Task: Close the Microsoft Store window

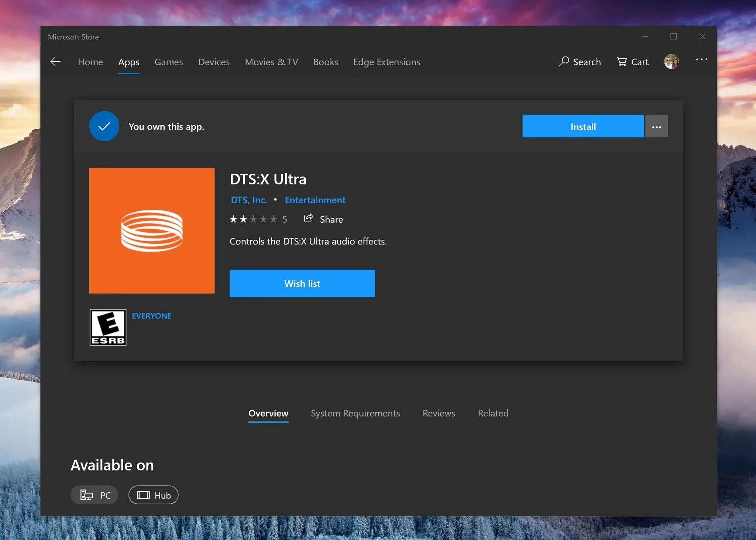Action: [702, 37]
